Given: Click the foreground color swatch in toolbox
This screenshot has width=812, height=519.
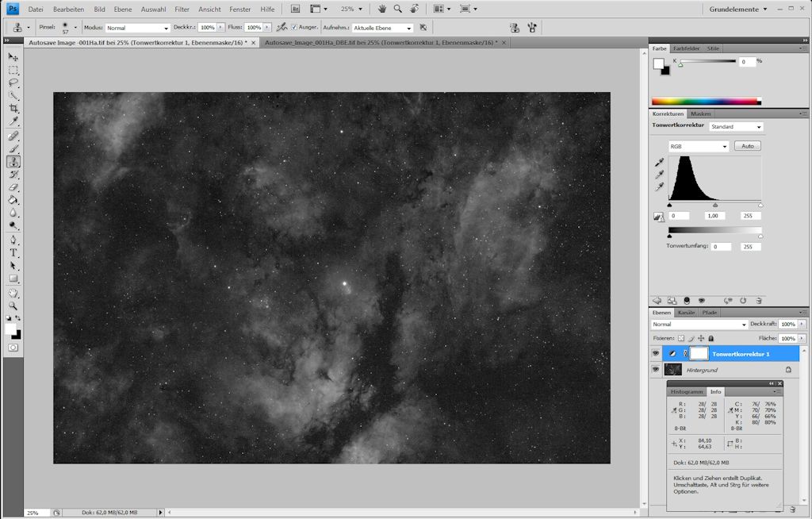Looking at the screenshot, I should click(10, 329).
